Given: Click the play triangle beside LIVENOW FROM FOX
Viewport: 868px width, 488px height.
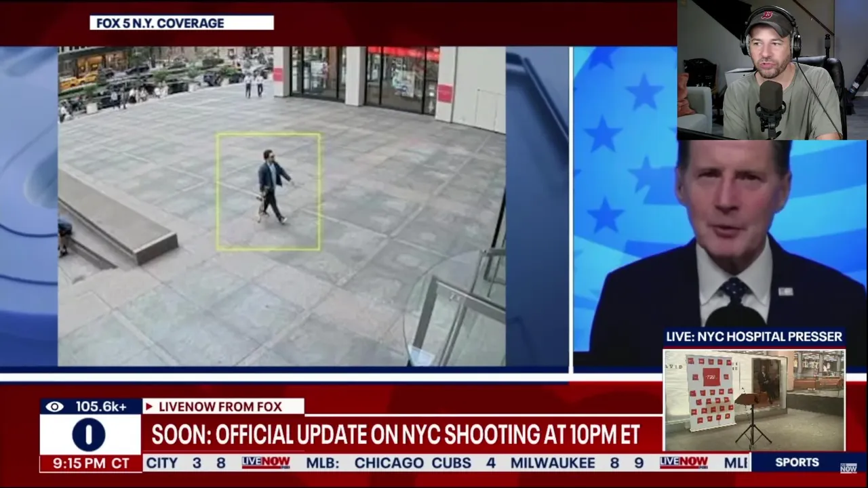Looking at the screenshot, I should (x=149, y=407).
